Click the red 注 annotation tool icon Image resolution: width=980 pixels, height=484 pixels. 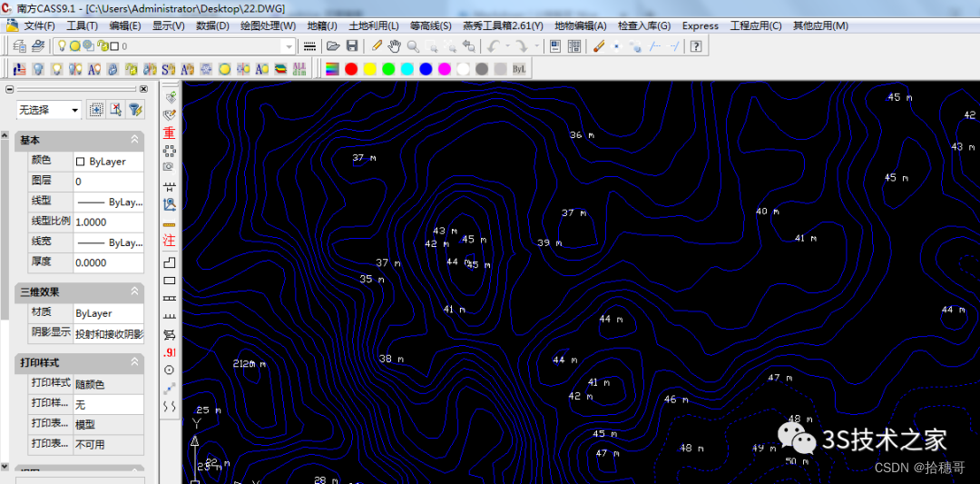(170, 240)
